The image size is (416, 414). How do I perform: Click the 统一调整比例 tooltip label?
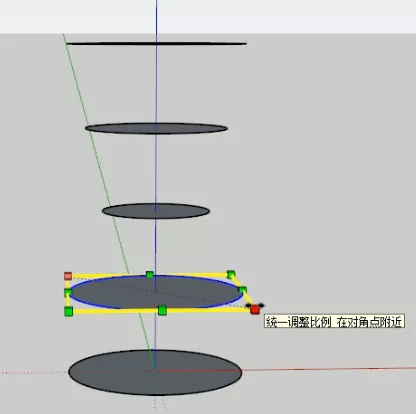(334, 322)
